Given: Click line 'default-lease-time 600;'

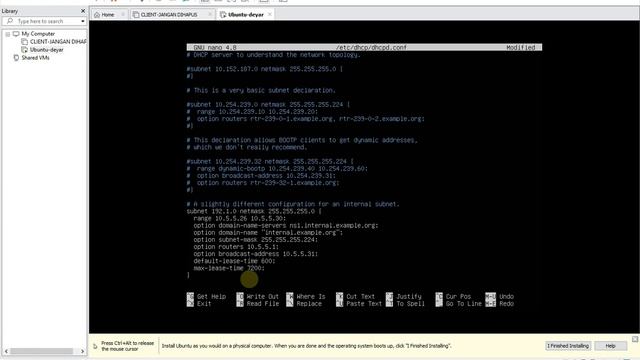Looking at the screenshot, I should pos(234,261).
